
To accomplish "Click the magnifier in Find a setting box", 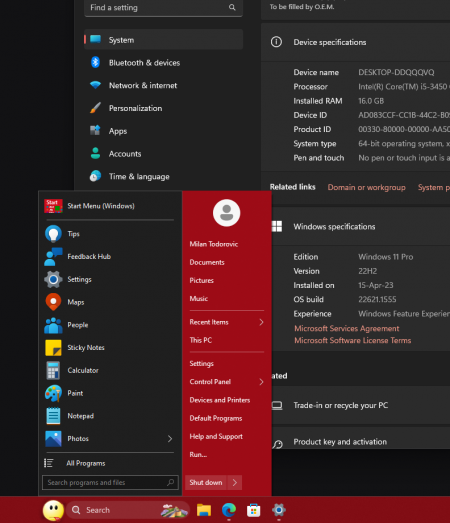I will 232,7.
